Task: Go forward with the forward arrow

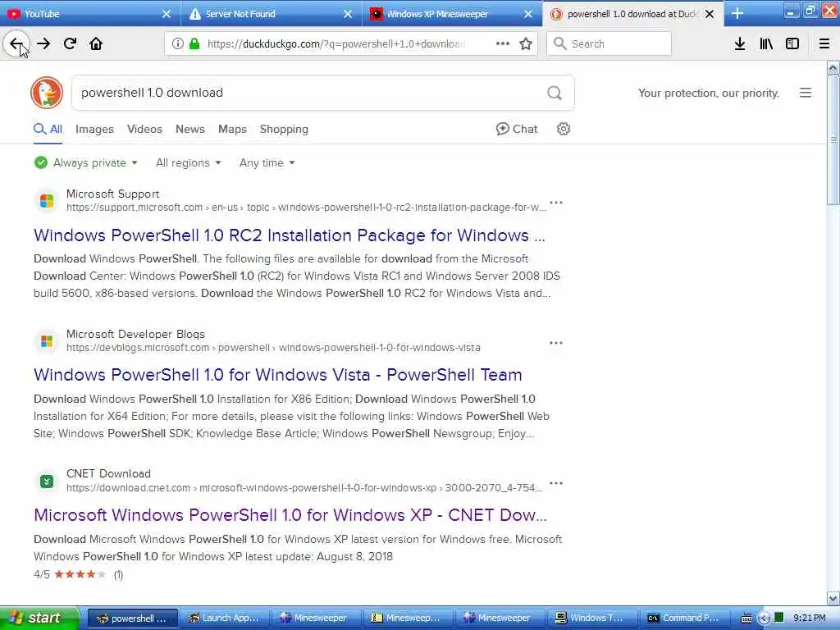Action: pos(43,43)
